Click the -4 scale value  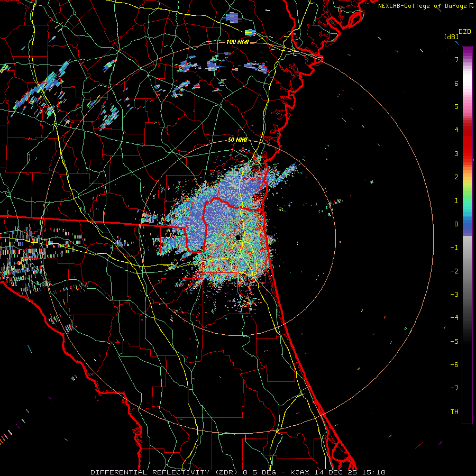454,318
